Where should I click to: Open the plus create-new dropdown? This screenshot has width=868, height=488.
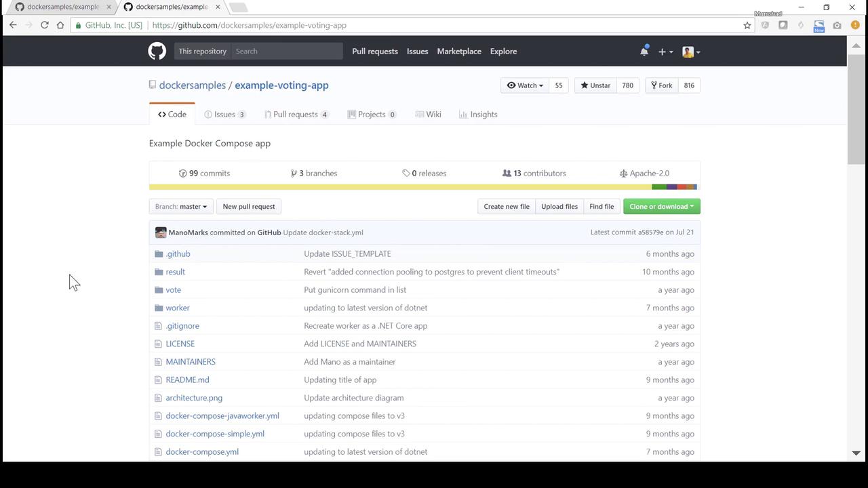tap(665, 52)
